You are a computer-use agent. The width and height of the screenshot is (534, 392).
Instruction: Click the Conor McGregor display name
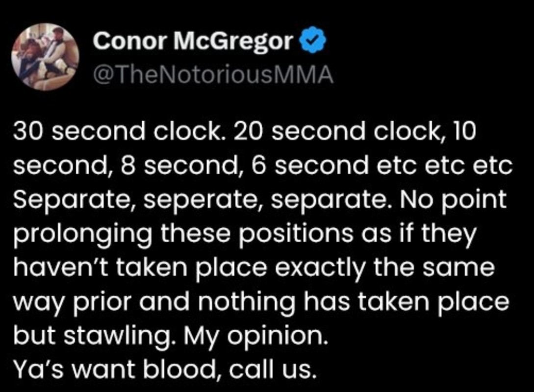click(193, 42)
